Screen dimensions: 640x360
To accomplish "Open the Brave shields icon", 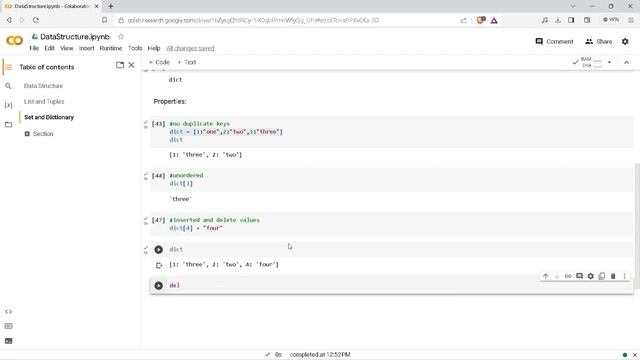I will pyautogui.click(x=480, y=20).
